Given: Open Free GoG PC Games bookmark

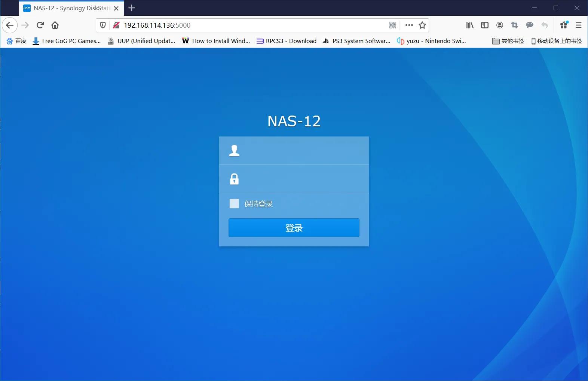Looking at the screenshot, I should coord(67,41).
